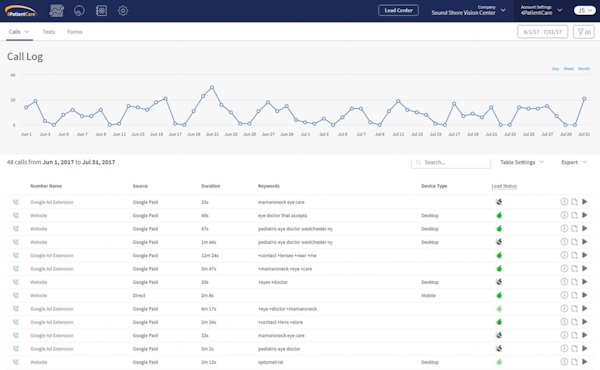Sort by Device Type column header
Image resolution: width=600 pixels, height=370 pixels.
click(434, 186)
